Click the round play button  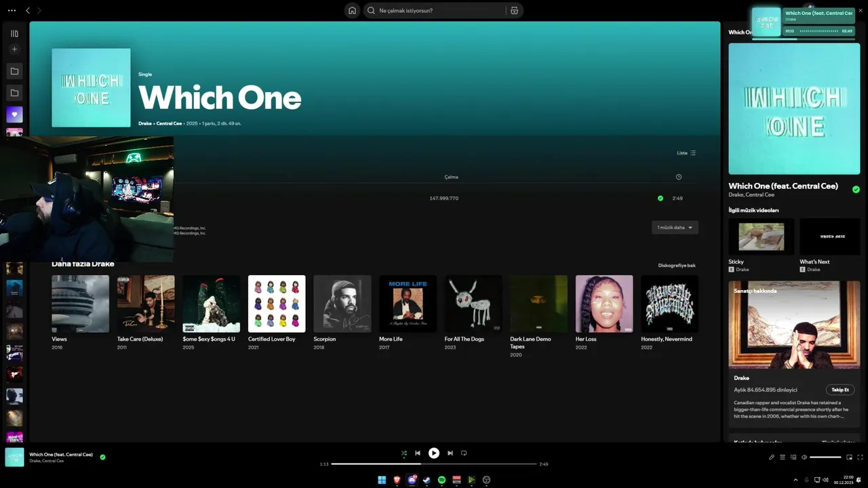point(434,453)
